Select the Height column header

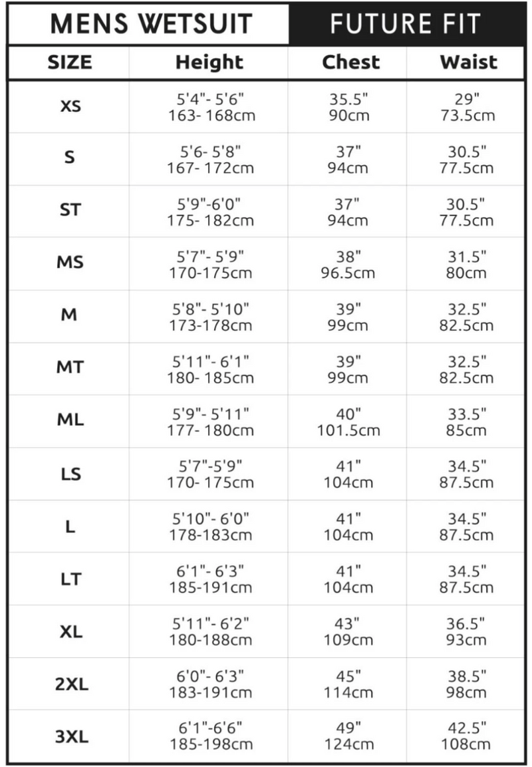click(x=209, y=63)
